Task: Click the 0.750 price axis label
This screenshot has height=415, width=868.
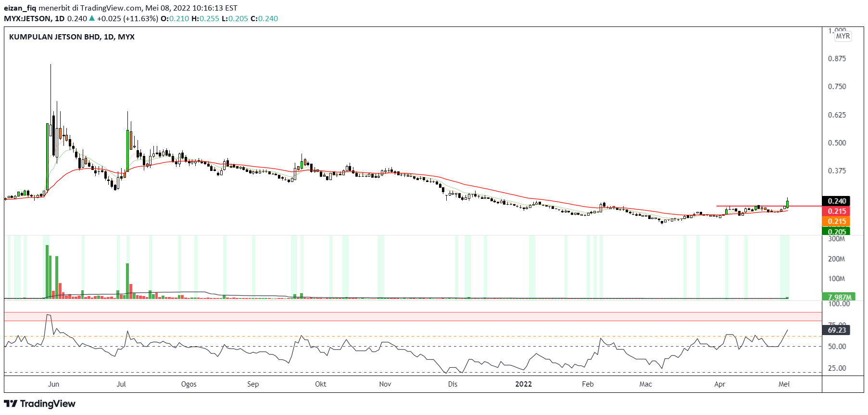Action: 837,87
